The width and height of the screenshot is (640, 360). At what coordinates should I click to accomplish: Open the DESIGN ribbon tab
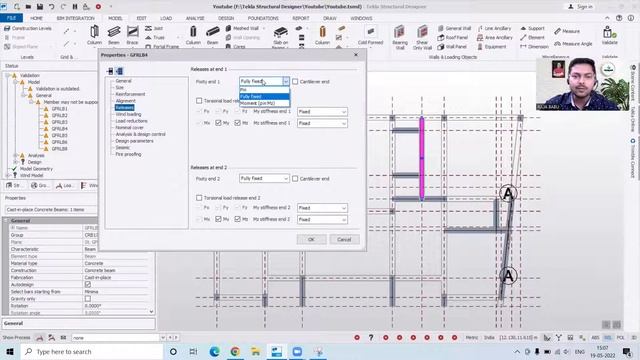pyautogui.click(x=226, y=18)
